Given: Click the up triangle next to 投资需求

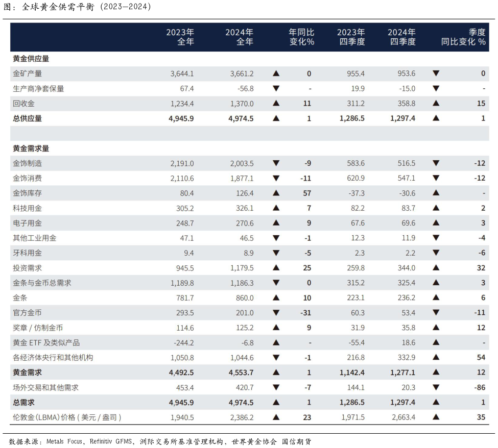Looking at the screenshot, I should pyautogui.click(x=276, y=267).
